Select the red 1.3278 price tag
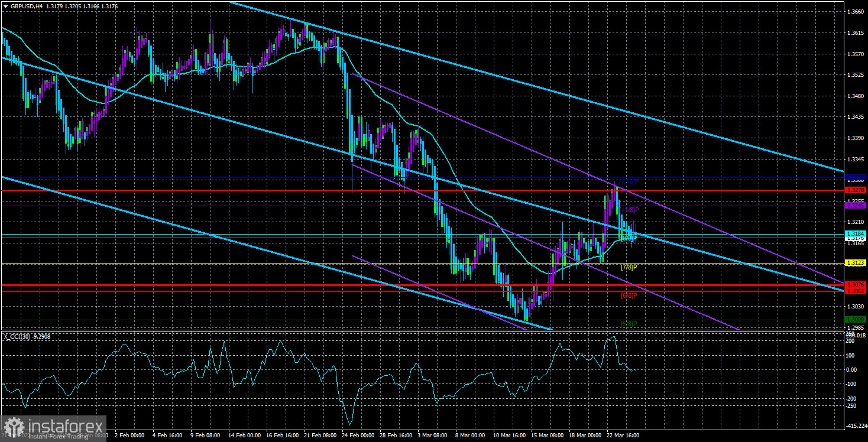Screen dimensions: 868x442 pos(856,190)
